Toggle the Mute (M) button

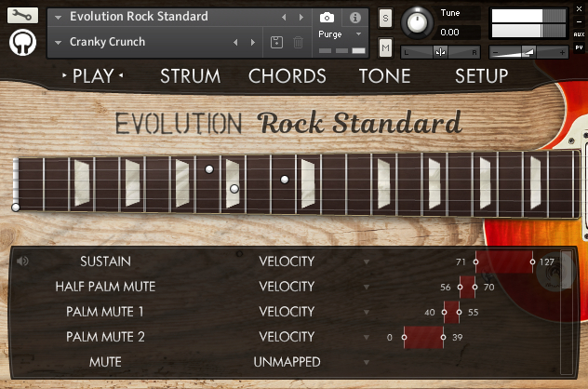pyautogui.click(x=385, y=47)
